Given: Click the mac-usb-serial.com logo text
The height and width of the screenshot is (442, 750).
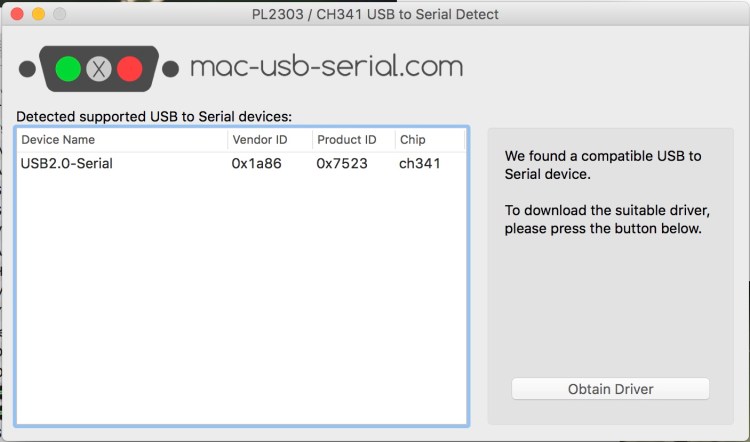Looking at the screenshot, I should [x=326, y=67].
